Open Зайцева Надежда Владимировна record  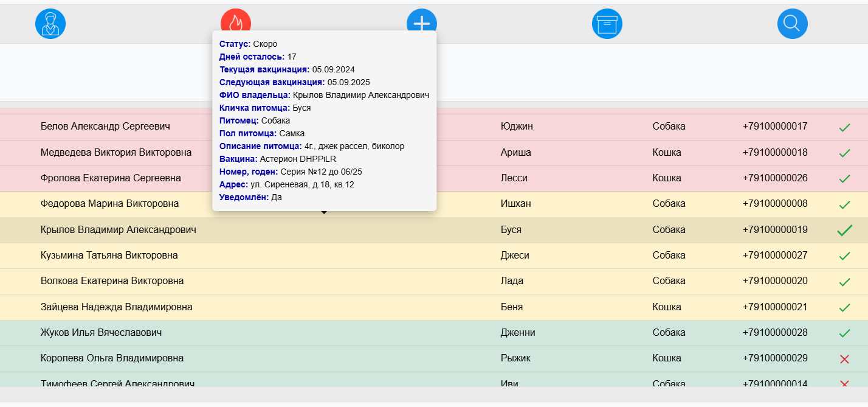pyautogui.click(x=434, y=307)
